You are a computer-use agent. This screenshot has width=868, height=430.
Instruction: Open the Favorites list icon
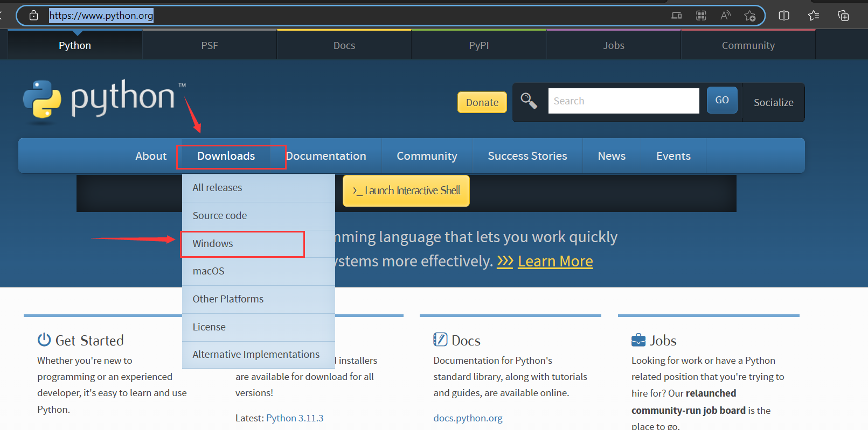[814, 16]
